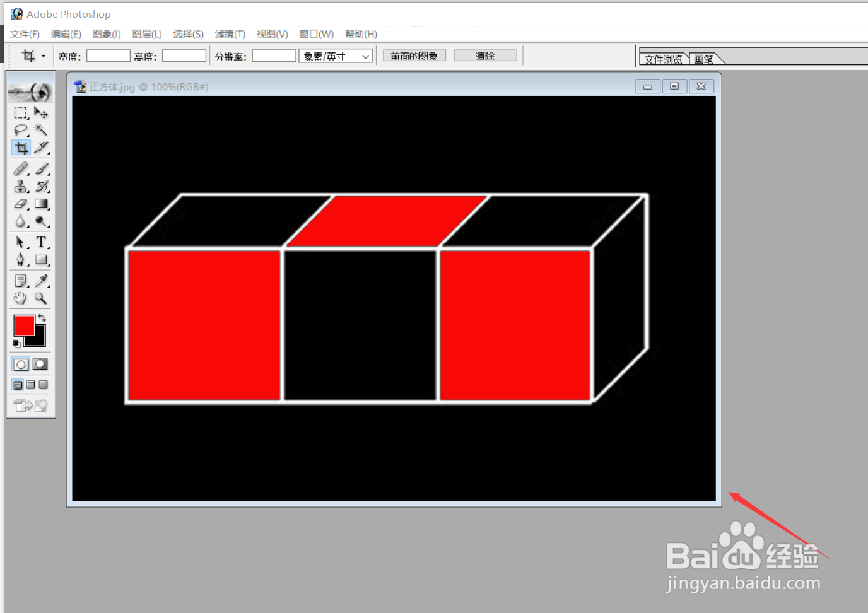Select the Notes tool

(x=21, y=281)
